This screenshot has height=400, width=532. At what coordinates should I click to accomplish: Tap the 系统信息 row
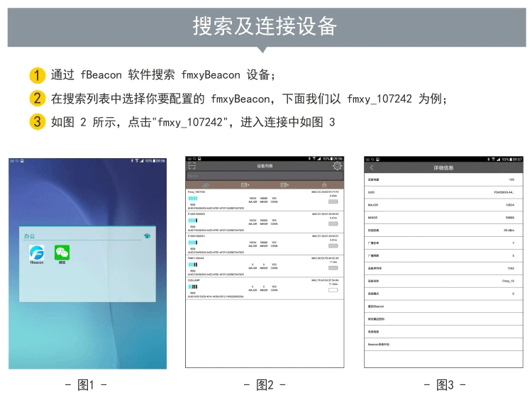click(x=443, y=331)
